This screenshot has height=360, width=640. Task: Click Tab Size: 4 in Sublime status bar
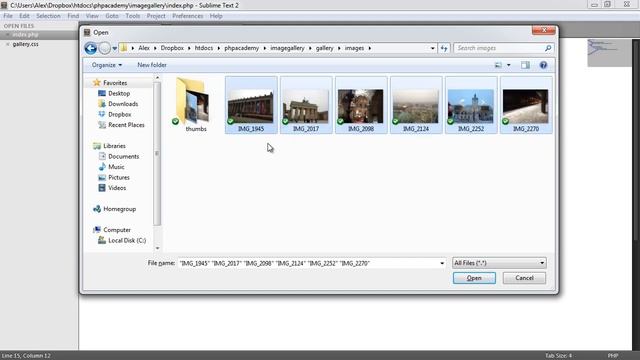click(558, 356)
